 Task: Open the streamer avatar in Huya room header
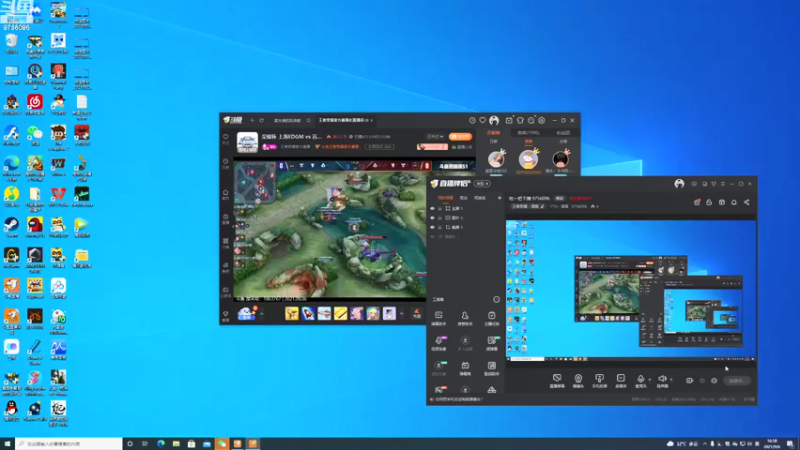click(247, 142)
